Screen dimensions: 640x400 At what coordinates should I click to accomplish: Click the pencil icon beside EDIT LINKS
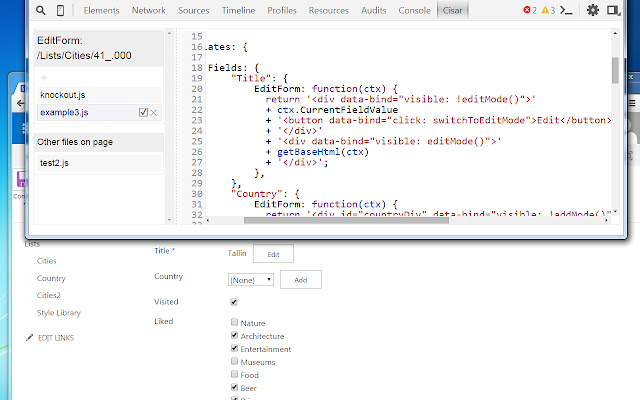point(29,339)
